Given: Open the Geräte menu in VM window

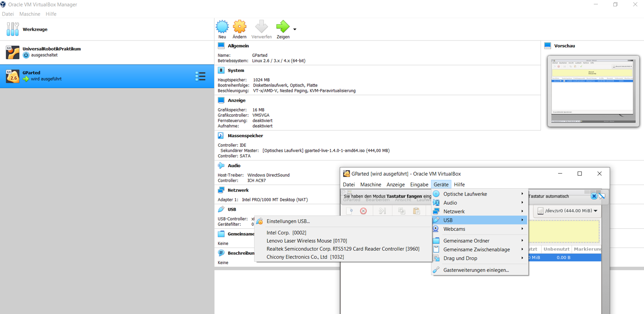Looking at the screenshot, I should (x=441, y=185).
